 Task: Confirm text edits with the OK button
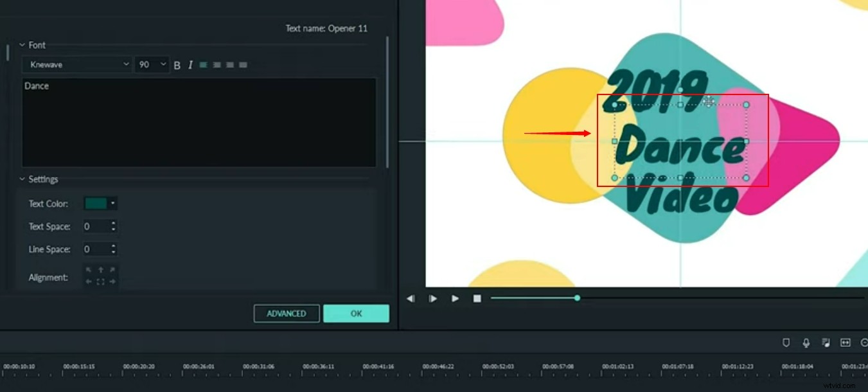(357, 313)
